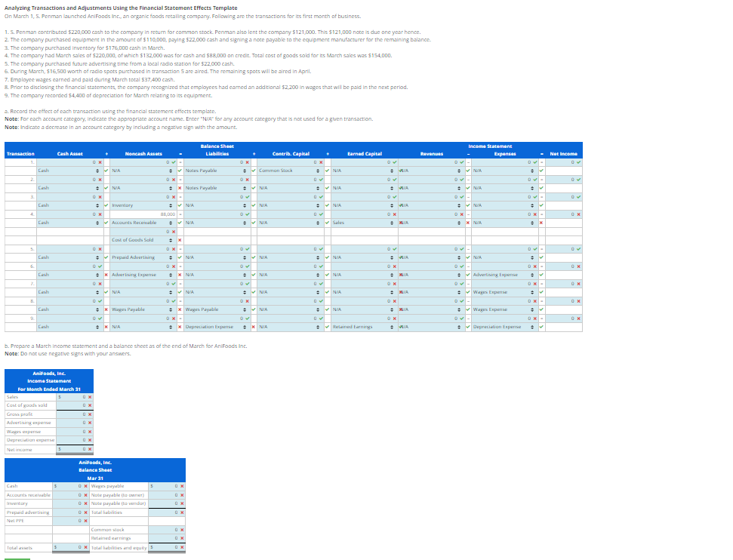Click the red X next to Total liabilities
733x560 pixels.
pos(182,512)
